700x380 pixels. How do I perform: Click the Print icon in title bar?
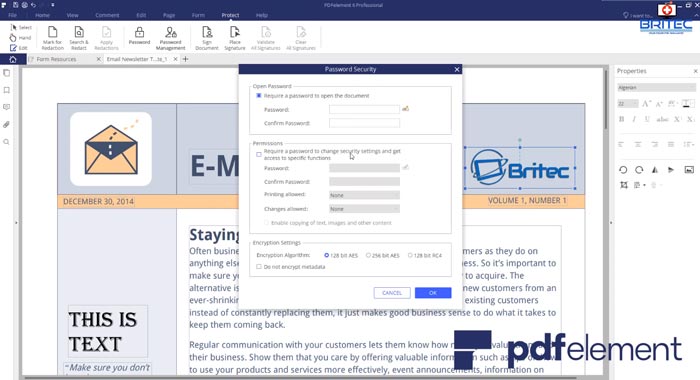pos(25,5)
